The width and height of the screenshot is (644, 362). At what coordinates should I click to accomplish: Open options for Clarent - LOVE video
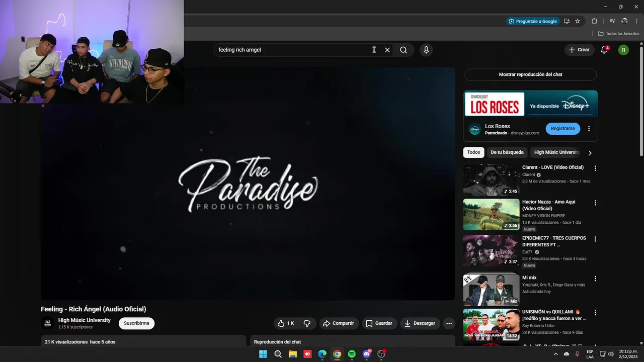point(595,168)
